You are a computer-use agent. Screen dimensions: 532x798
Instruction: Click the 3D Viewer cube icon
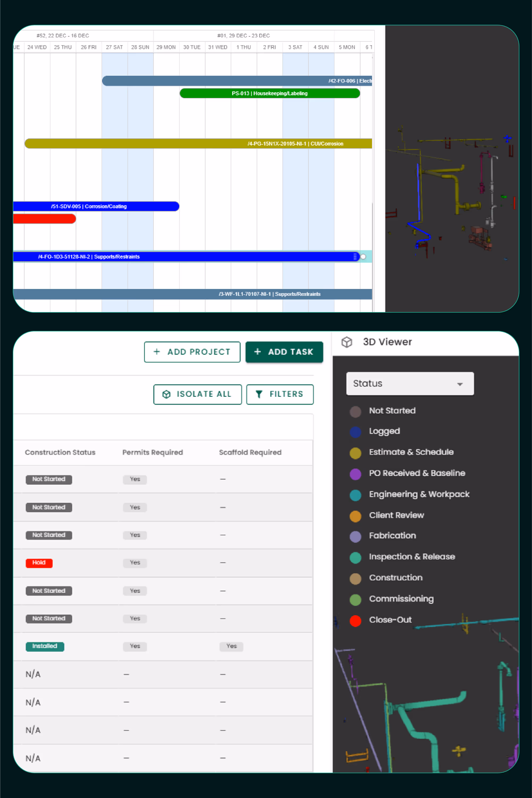pos(346,342)
